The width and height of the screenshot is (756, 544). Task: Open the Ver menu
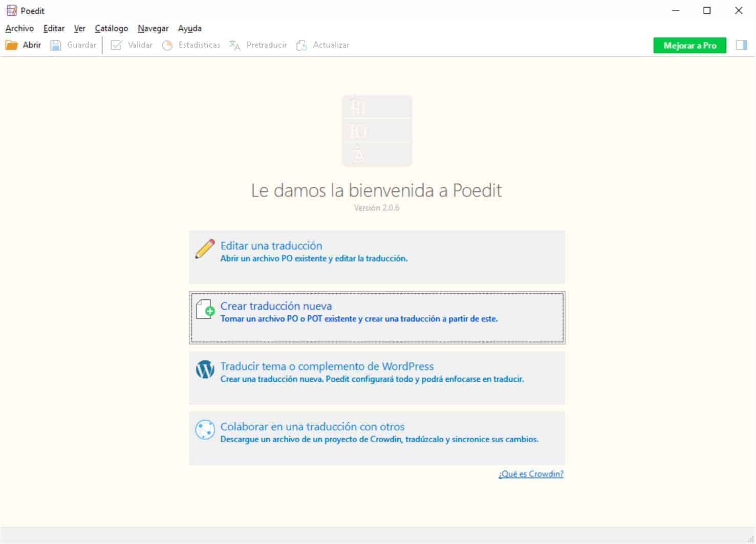point(79,28)
